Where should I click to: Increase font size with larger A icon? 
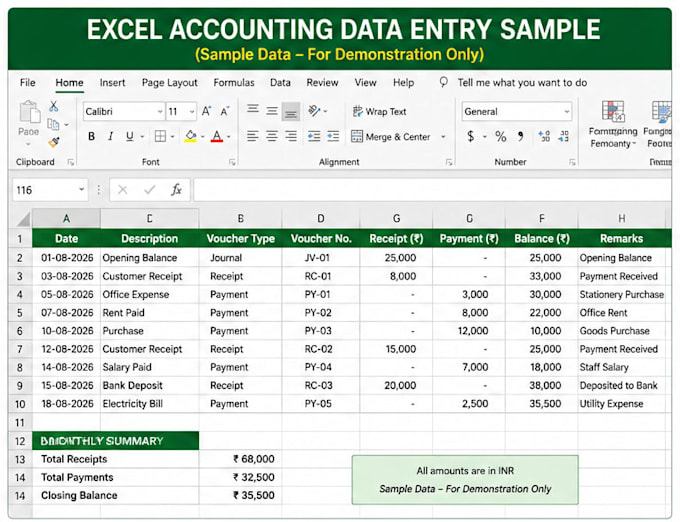tap(206, 111)
